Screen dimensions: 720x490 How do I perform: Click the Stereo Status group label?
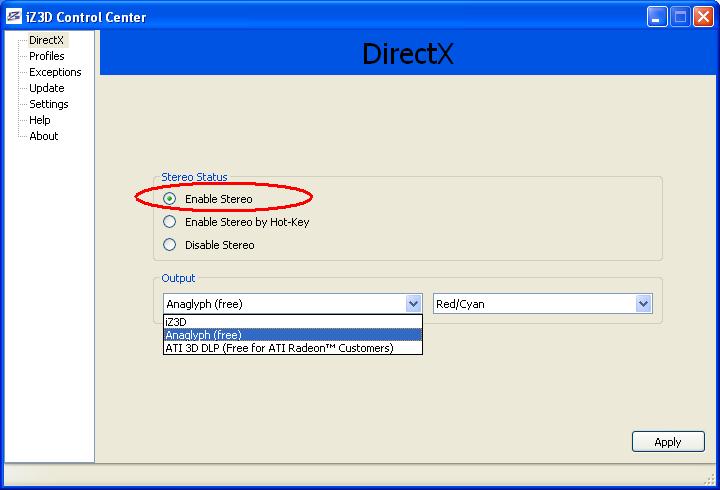point(194,177)
